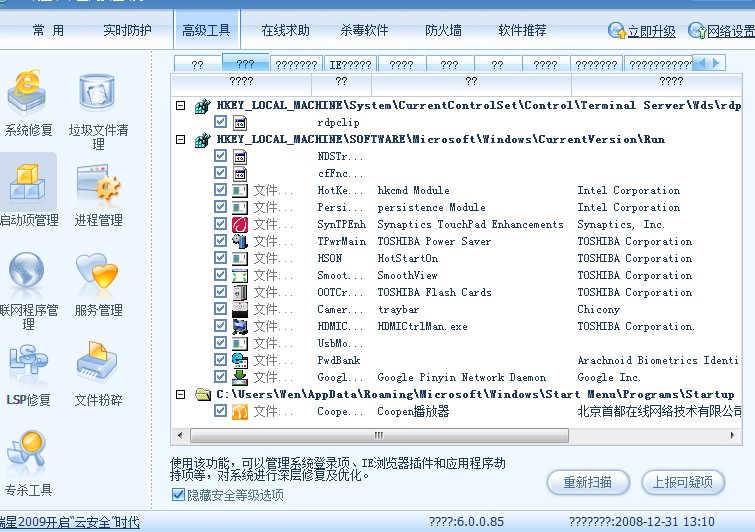Toggle the 隐藏安全等级选项 checkbox
The width and height of the screenshot is (755, 532).
coord(178,495)
